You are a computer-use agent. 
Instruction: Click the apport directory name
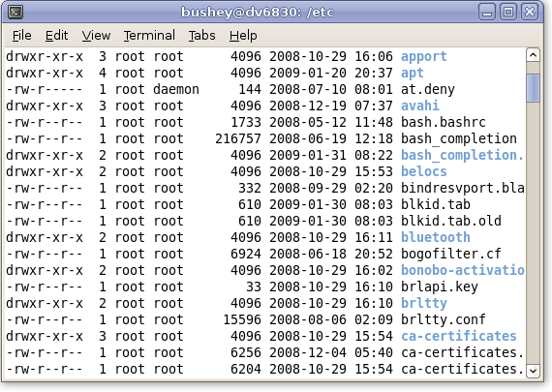(424, 56)
